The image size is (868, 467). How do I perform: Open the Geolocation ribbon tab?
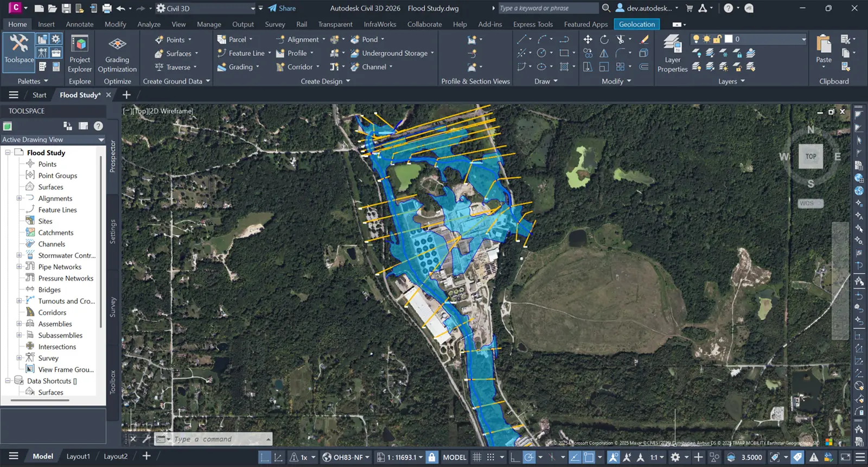pos(637,24)
